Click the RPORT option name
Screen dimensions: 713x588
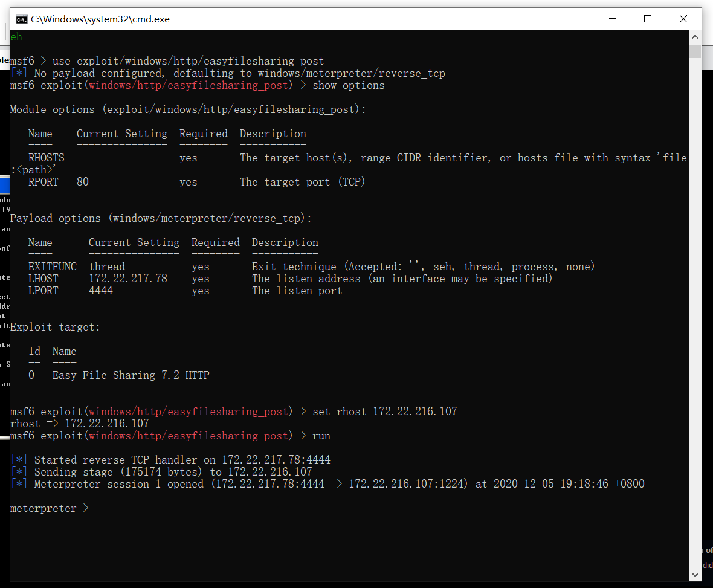tap(43, 182)
